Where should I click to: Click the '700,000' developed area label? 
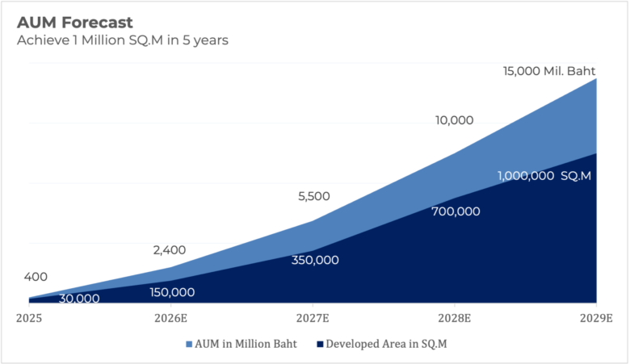pyautogui.click(x=456, y=211)
